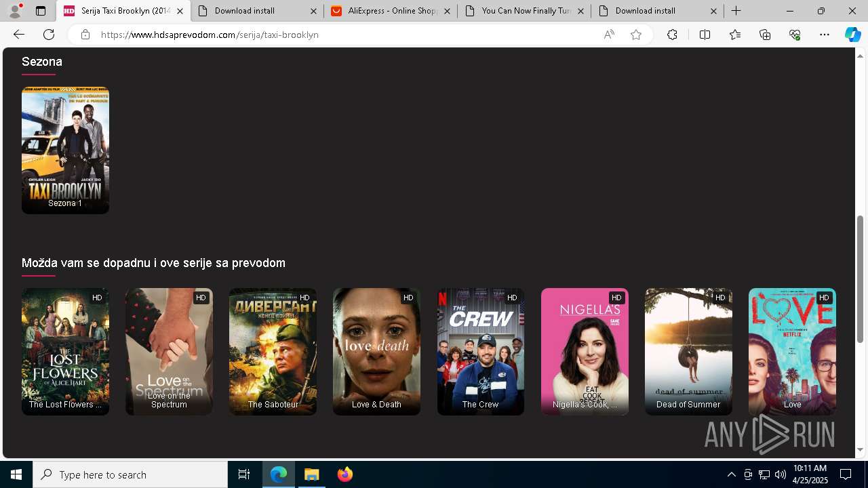Screen dimensions: 868x488
Task: Open the Extensions puzzle icon
Action: pos(672,35)
